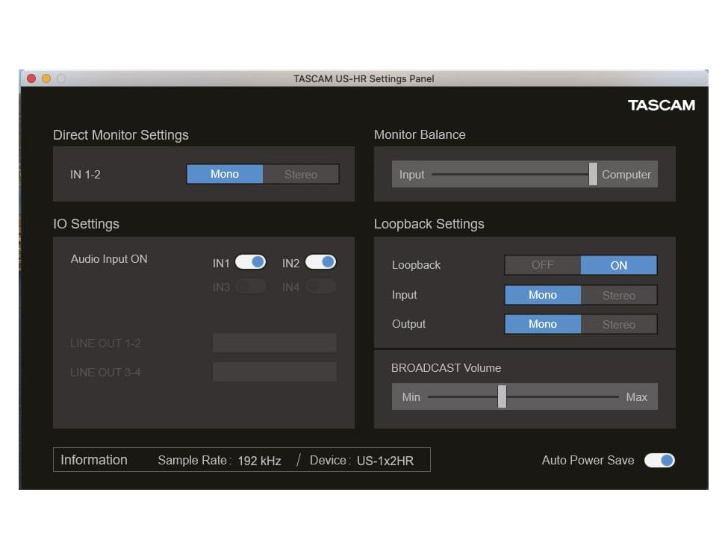Click the BROADCAST Volume slider handle
Screen dimensions: 728x560
click(502, 396)
